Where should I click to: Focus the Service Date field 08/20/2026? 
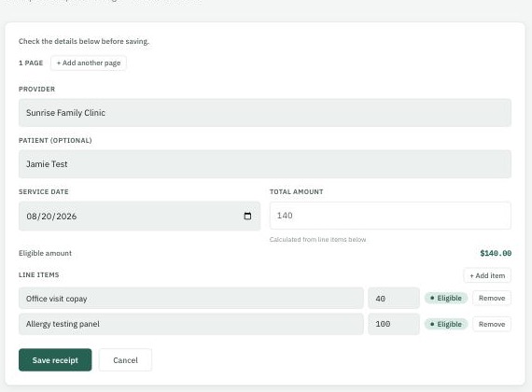(x=139, y=217)
